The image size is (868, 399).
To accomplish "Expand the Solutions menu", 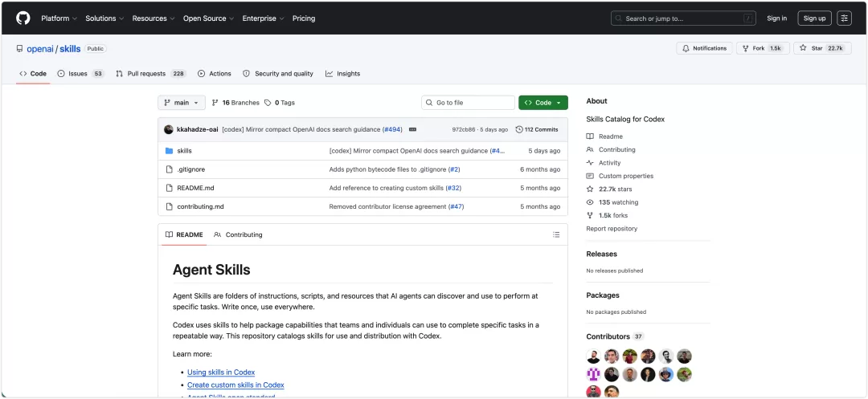I will click(104, 18).
